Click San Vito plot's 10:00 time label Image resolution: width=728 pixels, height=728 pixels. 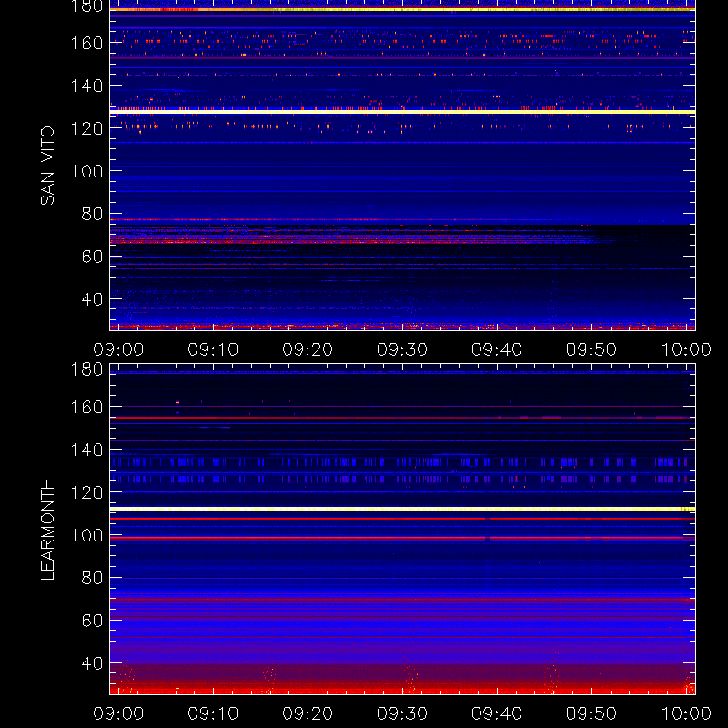point(686,349)
